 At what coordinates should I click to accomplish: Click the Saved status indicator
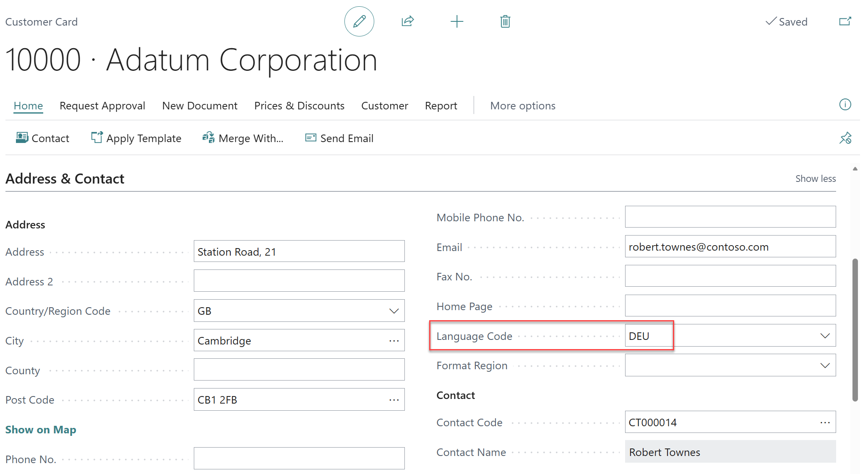pos(786,22)
